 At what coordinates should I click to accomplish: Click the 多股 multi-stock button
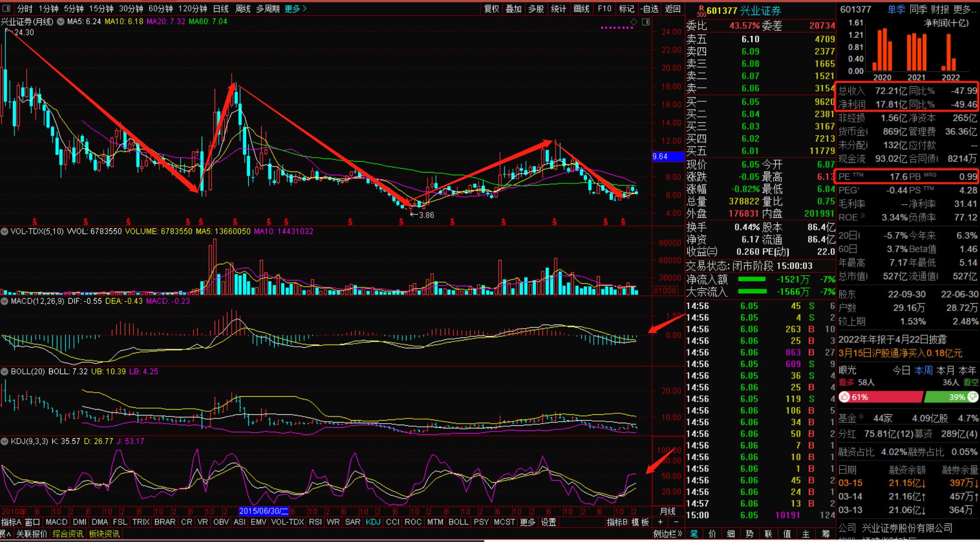pyautogui.click(x=536, y=9)
